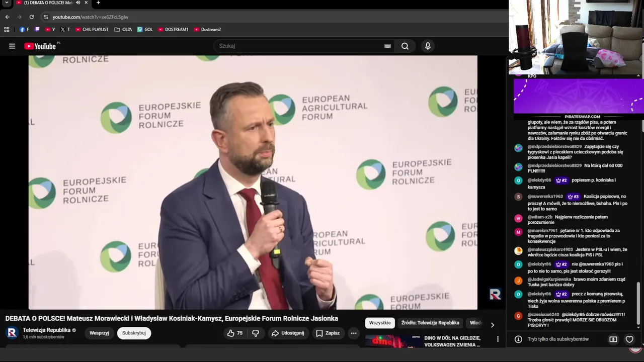The image size is (644, 362).
Task: Open the YouTube Y bookmark
Action: click(x=50, y=30)
